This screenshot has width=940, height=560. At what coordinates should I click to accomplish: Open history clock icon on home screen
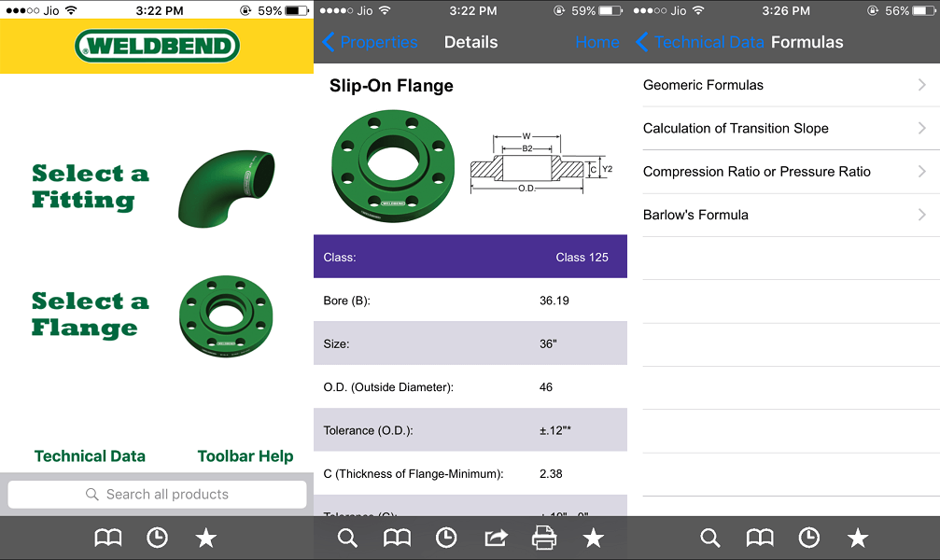[157, 538]
